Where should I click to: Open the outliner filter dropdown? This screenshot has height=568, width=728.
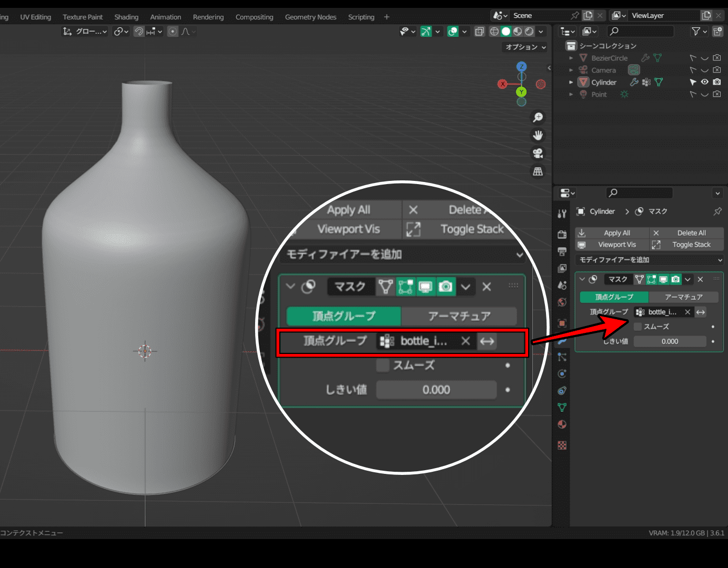699,32
